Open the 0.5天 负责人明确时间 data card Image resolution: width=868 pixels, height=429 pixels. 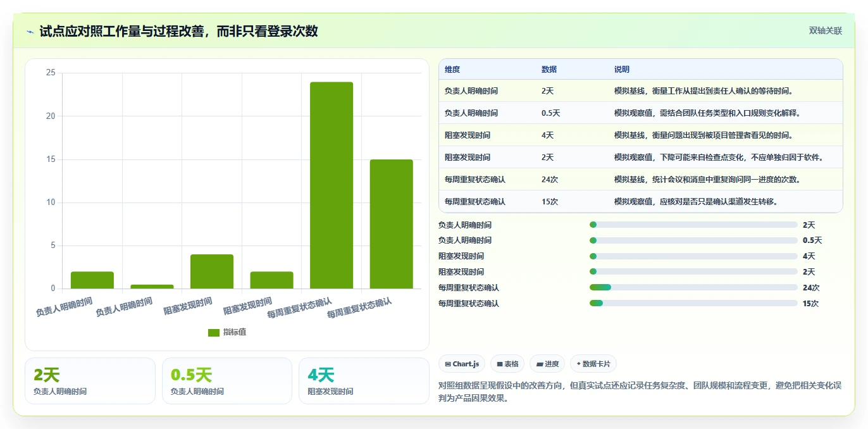(x=227, y=381)
